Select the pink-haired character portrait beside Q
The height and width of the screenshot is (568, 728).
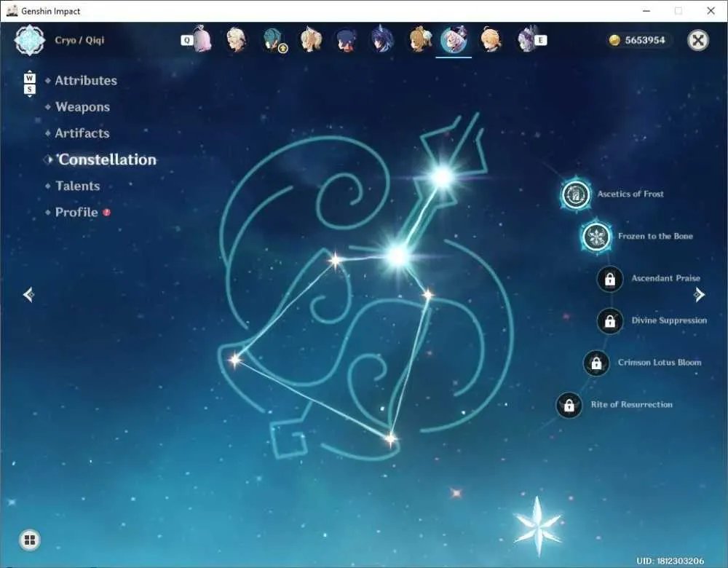pos(202,39)
